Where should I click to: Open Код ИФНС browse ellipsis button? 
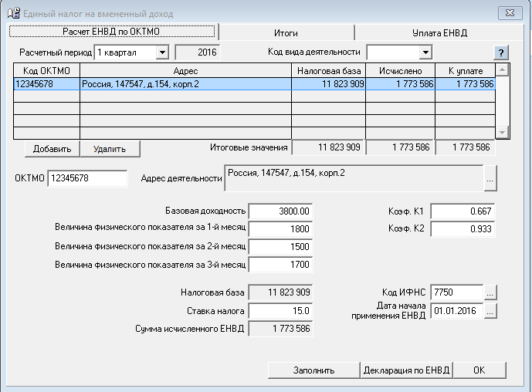(490, 292)
